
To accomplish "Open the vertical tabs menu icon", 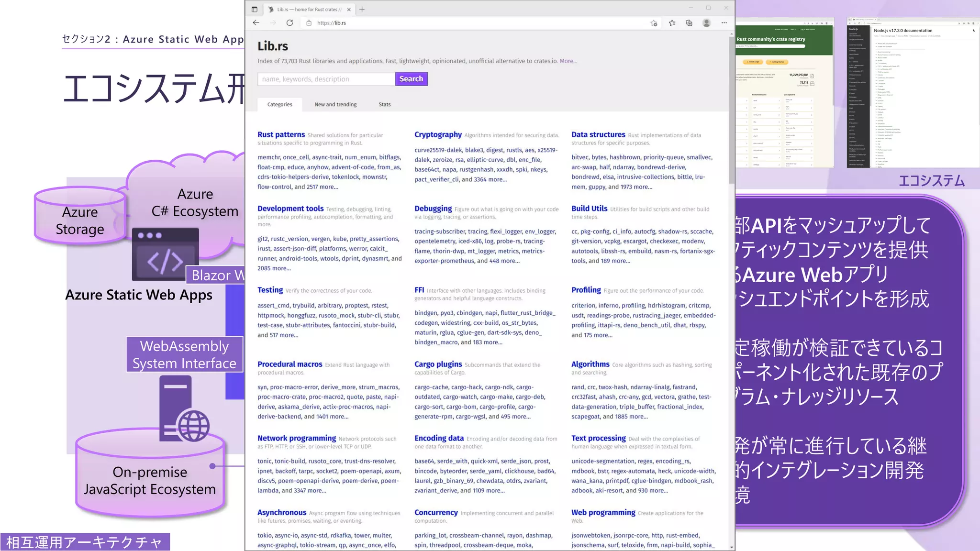I will tap(255, 9).
